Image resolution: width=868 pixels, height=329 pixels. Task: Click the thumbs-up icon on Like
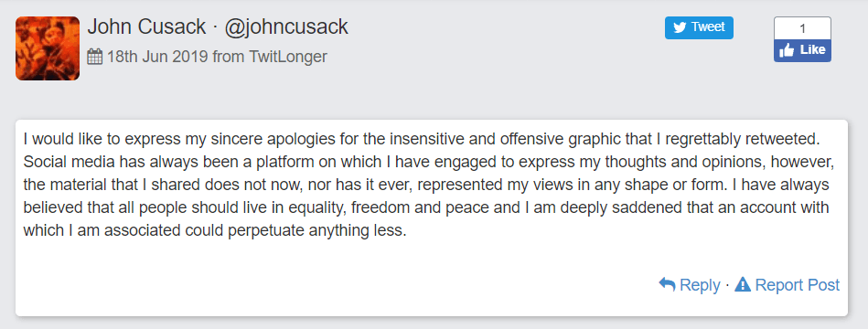tap(786, 50)
